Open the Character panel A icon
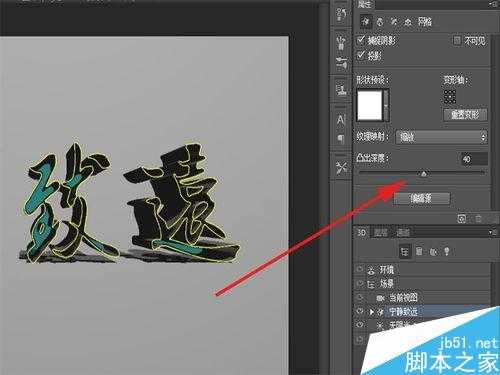Screen dimensions: 500x375 (341, 119)
